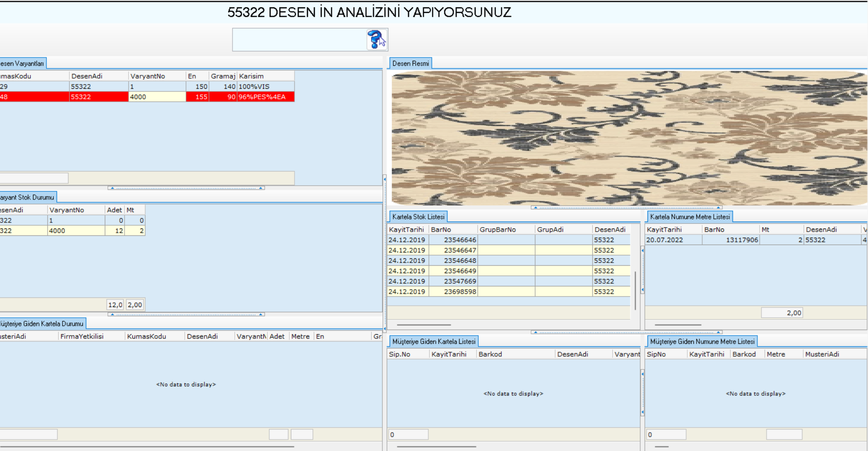868x451 pixels.
Task: Collapse splitter below Desen Varyantları grid
Action: tap(186, 188)
